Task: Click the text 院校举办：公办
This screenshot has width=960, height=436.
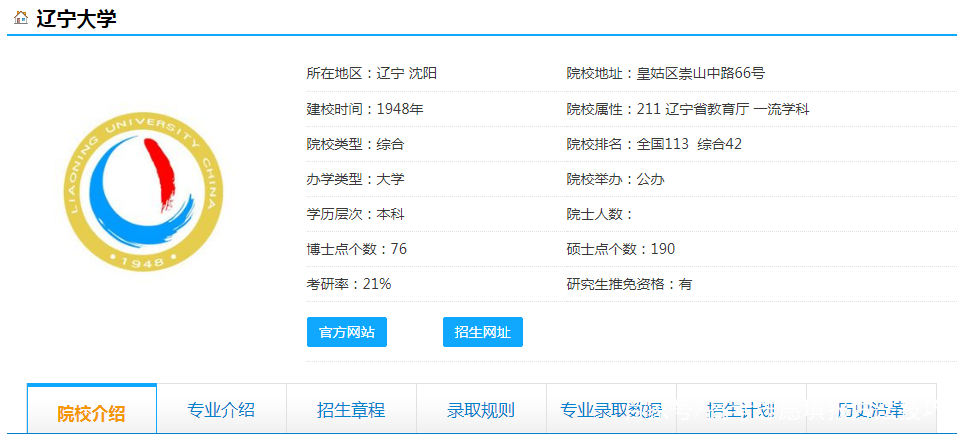Action: (x=615, y=179)
